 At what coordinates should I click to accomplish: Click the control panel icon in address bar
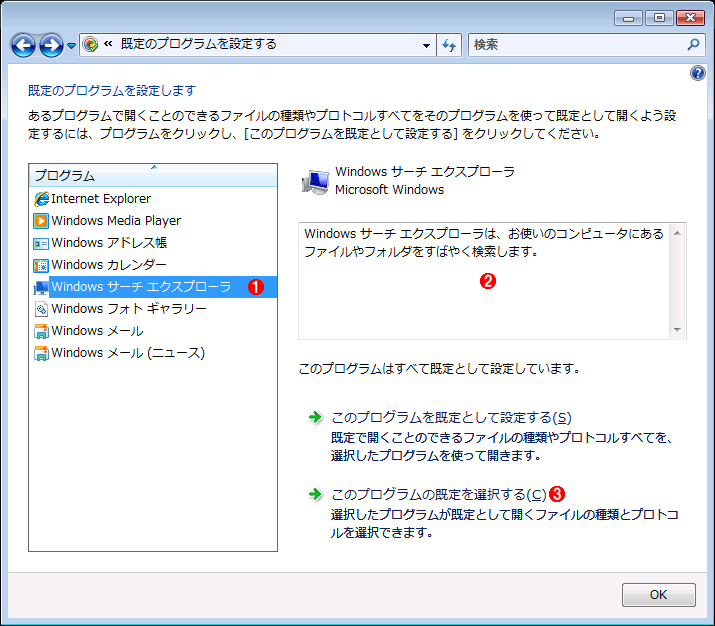(90, 44)
